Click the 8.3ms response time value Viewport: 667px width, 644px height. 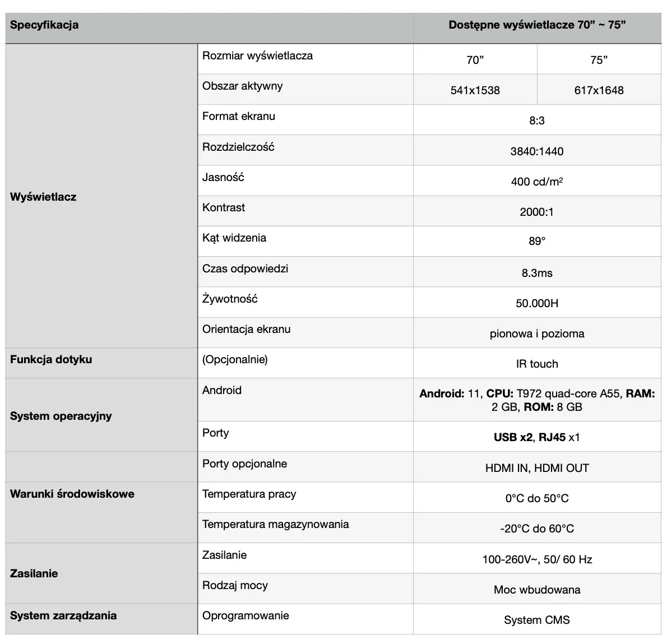point(536,273)
